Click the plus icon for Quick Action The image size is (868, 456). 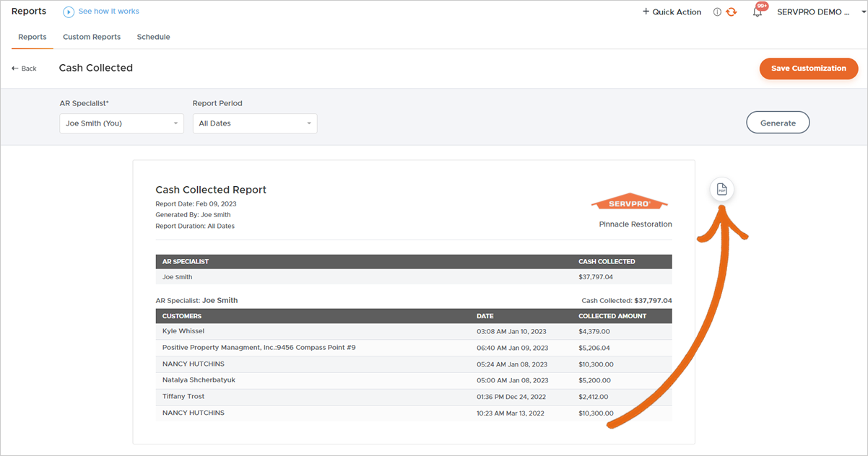pos(646,12)
